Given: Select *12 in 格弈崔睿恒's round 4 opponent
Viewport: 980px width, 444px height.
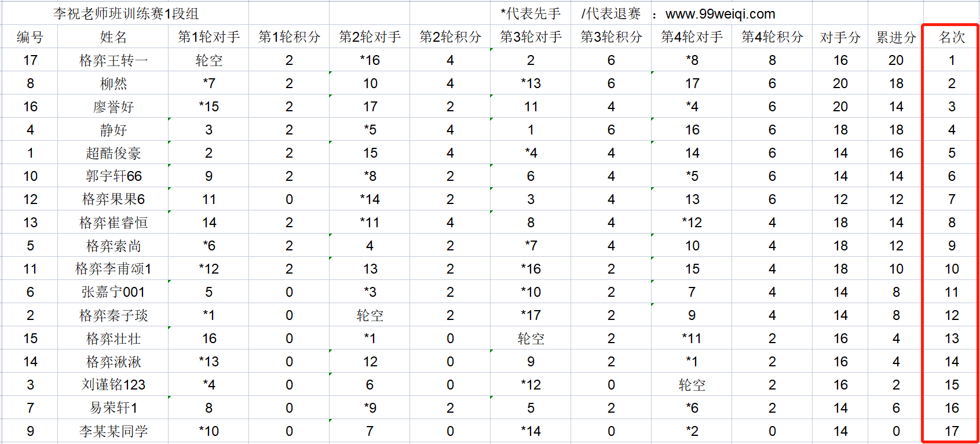Looking at the screenshot, I should (x=692, y=223).
